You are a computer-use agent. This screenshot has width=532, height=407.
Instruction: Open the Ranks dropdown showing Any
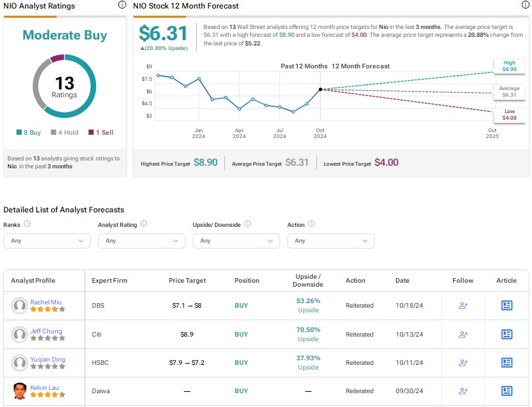click(x=46, y=241)
